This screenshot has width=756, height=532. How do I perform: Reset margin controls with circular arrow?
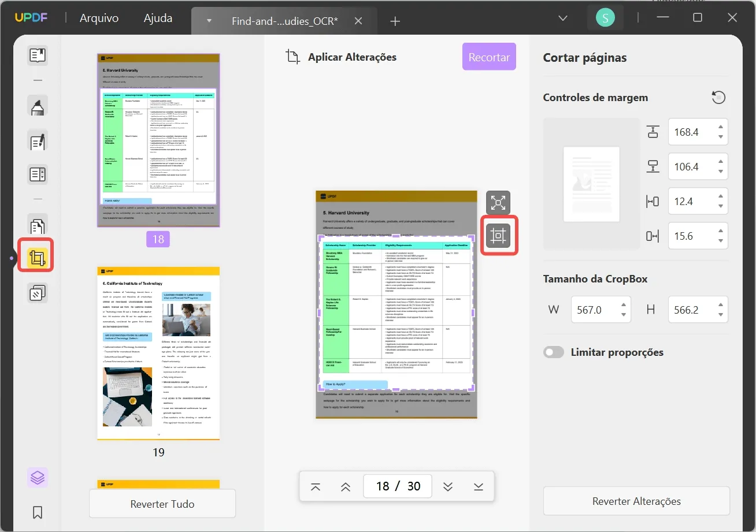(x=718, y=98)
